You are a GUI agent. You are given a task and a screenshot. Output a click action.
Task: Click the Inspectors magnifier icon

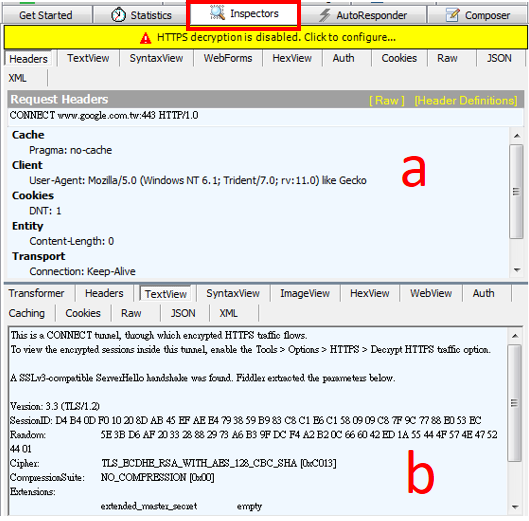pyautogui.click(x=217, y=13)
